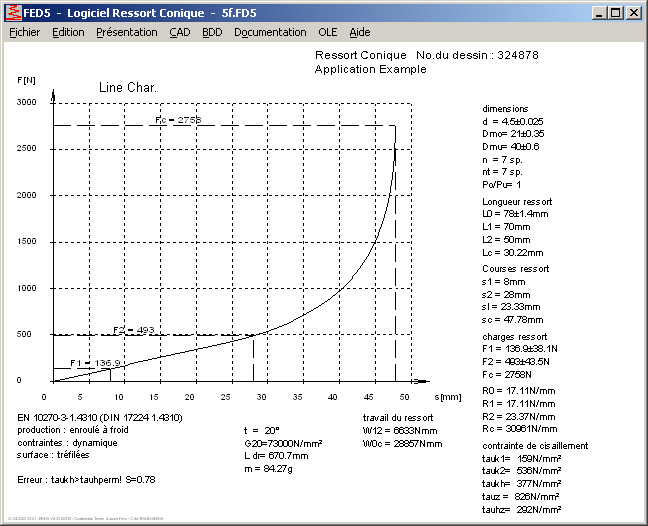
Task: Open the Présentation menu
Action: coord(126,32)
